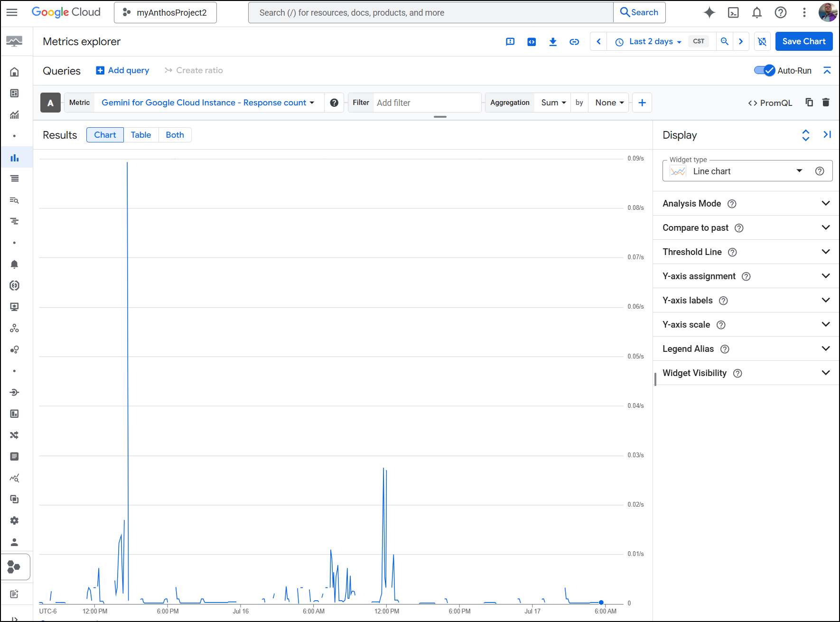840x622 pixels.
Task: Click in the Add filter field
Action: 427,103
